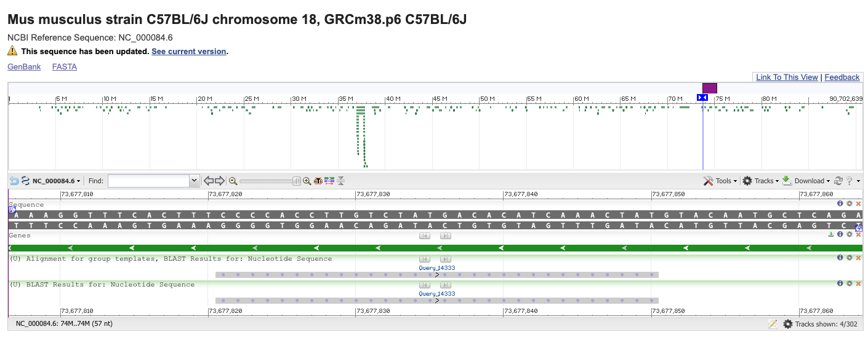
Task: Follow the See current version link
Action: (x=189, y=52)
